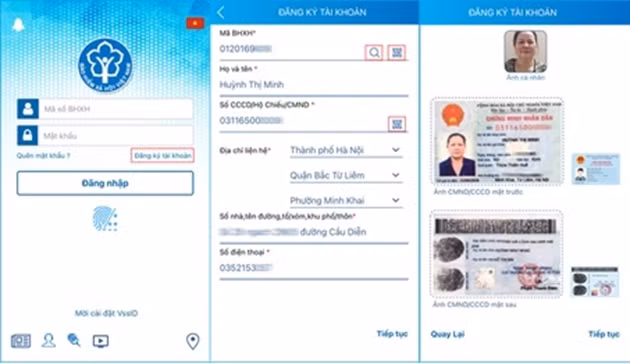
Task: Click Tiếp tục on photo screen
Action: [604, 334]
